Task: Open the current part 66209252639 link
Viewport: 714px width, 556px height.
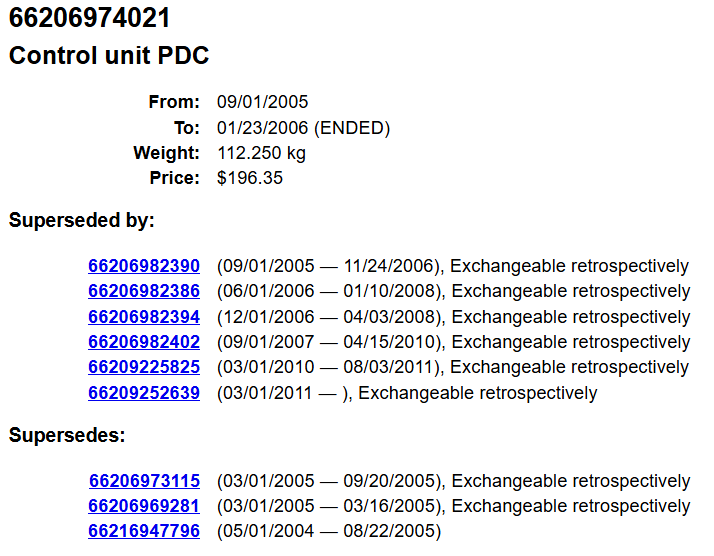Action: (144, 393)
